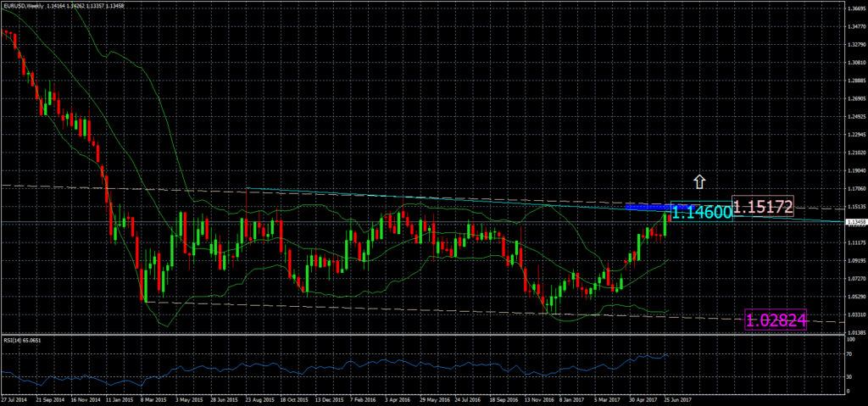Select the 1.15172 pink price label
Image resolution: width=868 pixels, height=406 pixels.
click(763, 206)
